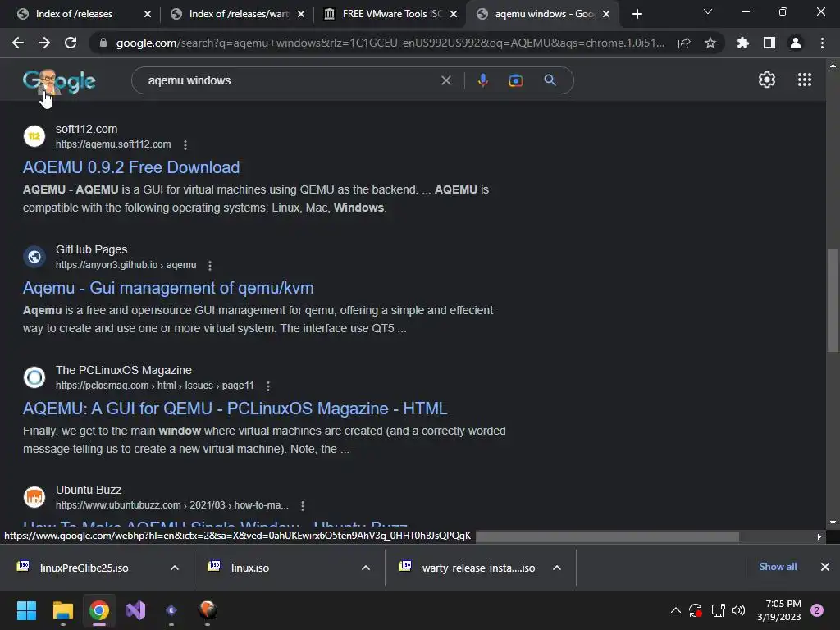Focus the Google search input field

pos(290,80)
